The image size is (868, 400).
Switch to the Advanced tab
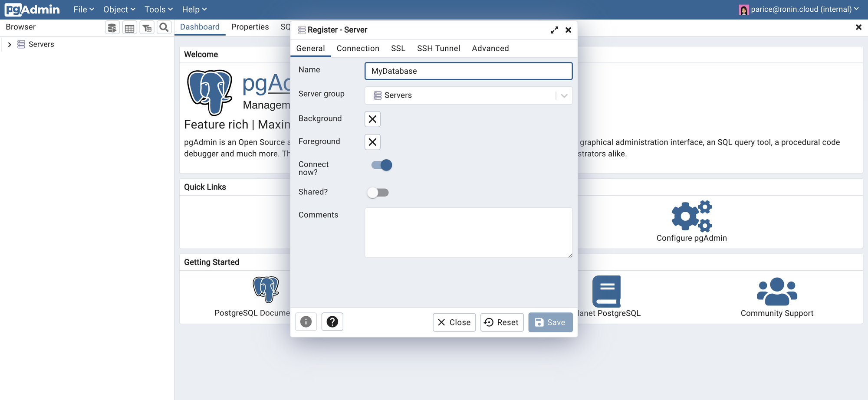coord(490,49)
